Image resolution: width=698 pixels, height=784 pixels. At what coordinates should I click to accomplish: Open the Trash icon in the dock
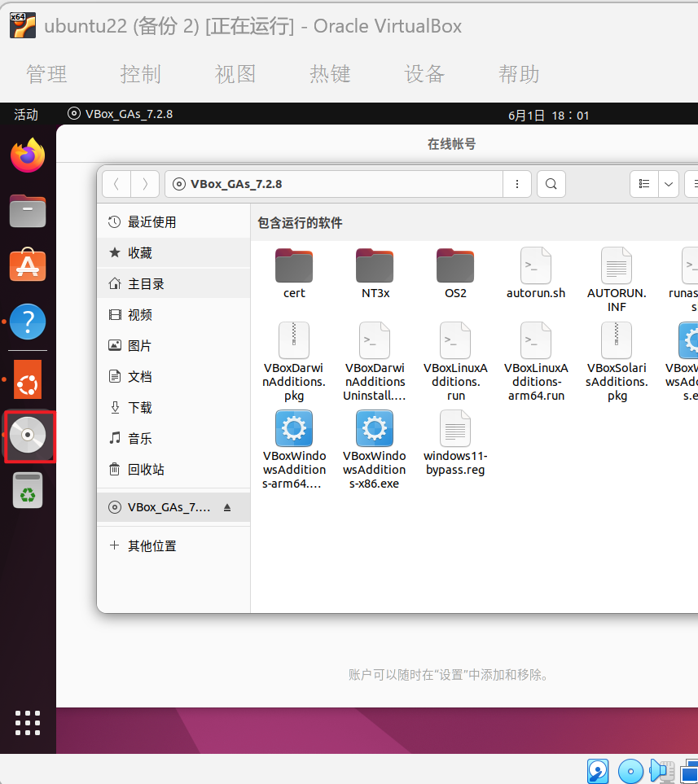pyautogui.click(x=28, y=490)
